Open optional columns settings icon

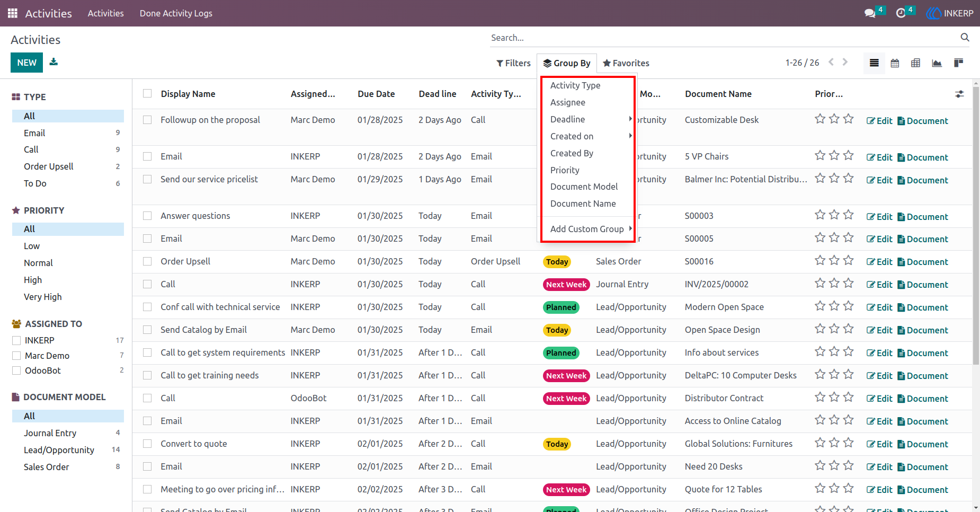(959, 94)
